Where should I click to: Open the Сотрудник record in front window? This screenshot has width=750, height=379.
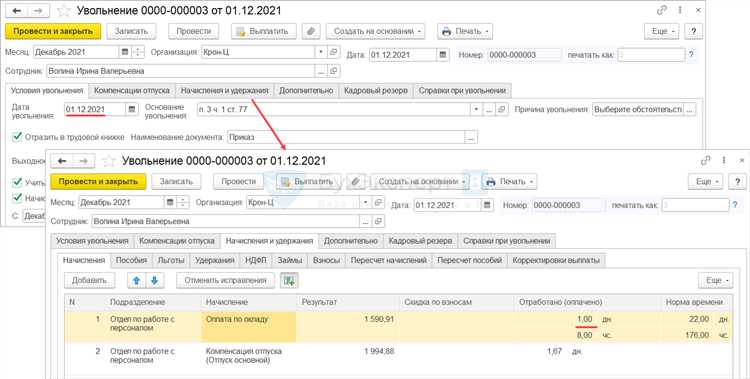click(378, 221)
